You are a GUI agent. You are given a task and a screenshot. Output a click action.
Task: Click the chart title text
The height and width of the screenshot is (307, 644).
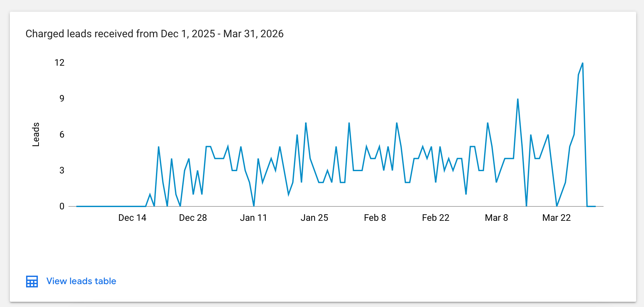point(154,33)
